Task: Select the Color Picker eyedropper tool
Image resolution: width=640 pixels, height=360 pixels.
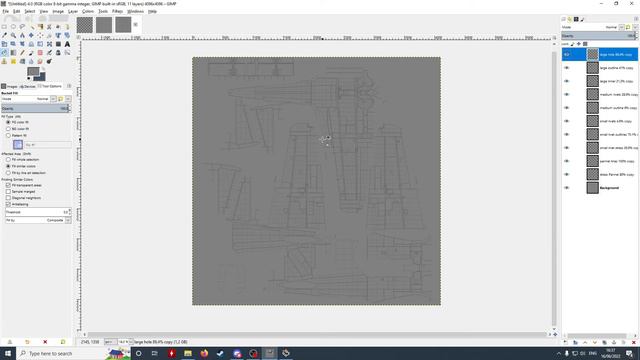Action: point(4,36)
